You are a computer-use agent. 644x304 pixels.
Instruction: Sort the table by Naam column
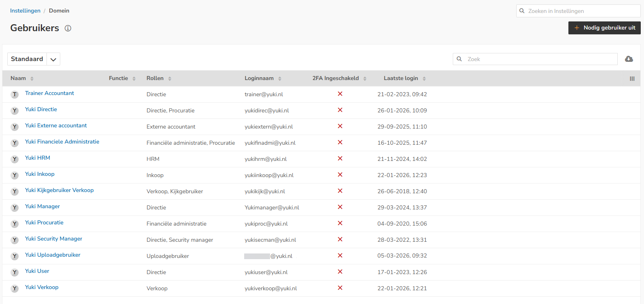pyautogui.click(x=22, y=78)
